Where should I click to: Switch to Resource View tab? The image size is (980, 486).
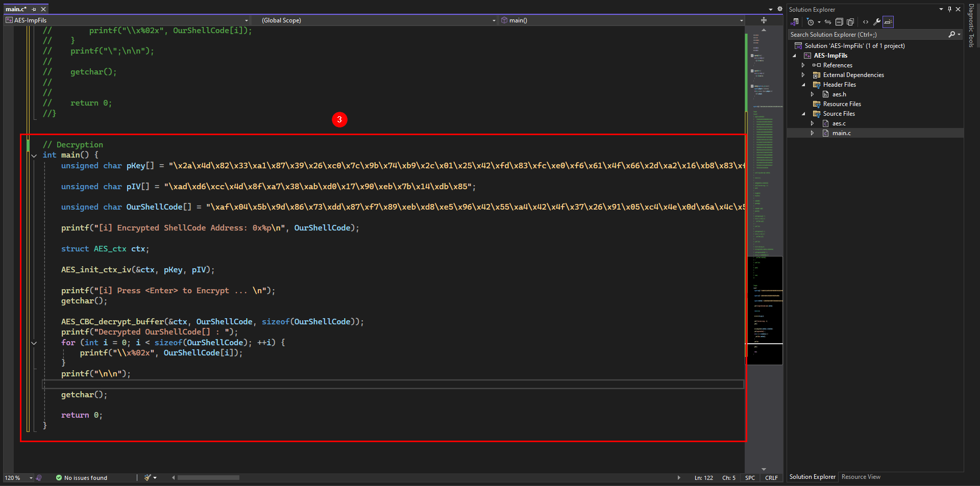(861, 477)
